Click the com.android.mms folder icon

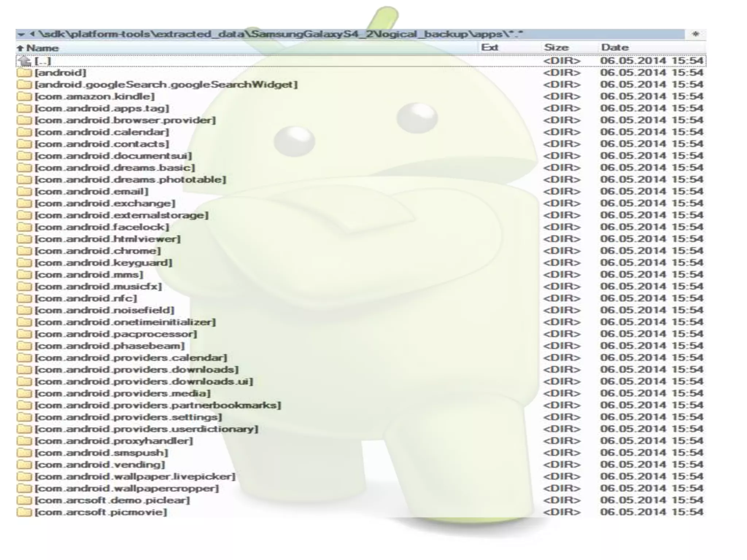click(x=24, y=275)
